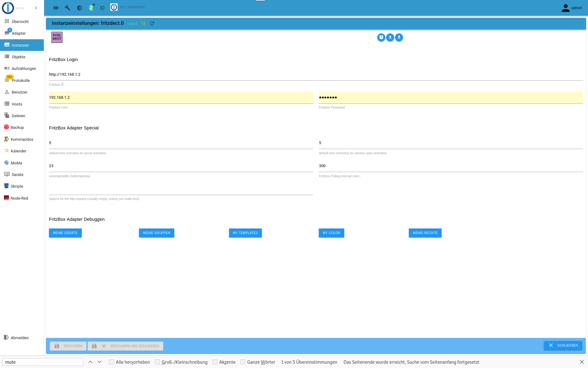Click the Fritzbox User input field
Screen dimensions: 588x368
(x=181, y=98)
